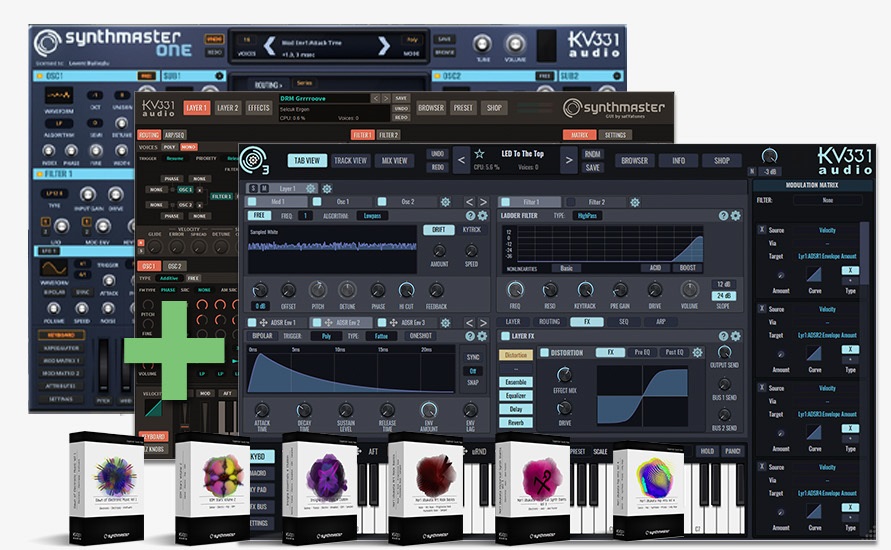Open the ARP tab

660,322
